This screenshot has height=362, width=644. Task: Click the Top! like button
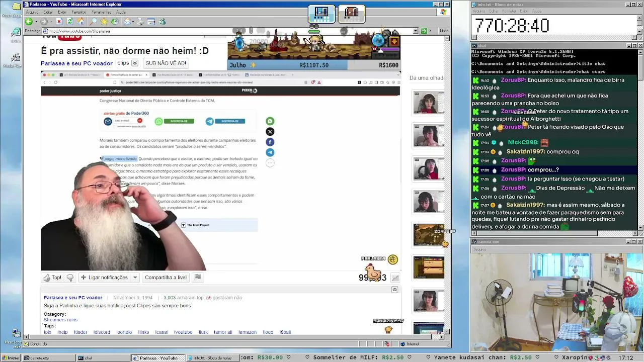pyautogui.click(x=52, y=278)
